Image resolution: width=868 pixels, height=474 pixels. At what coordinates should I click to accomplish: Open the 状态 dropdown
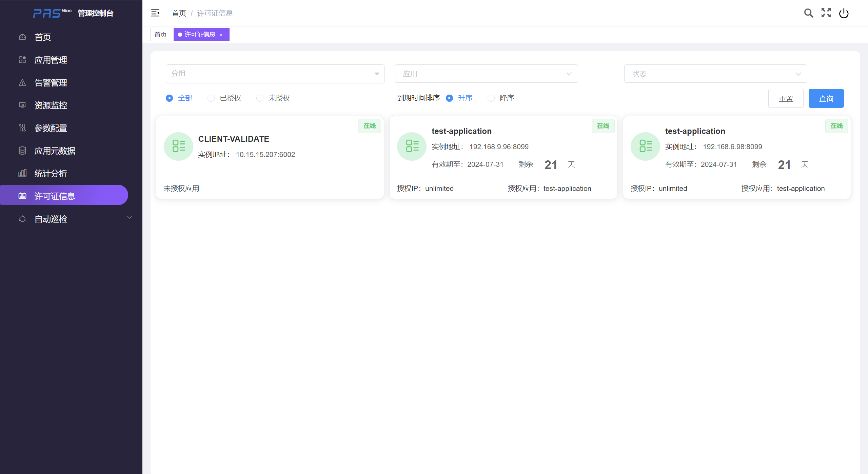point(715,74)
